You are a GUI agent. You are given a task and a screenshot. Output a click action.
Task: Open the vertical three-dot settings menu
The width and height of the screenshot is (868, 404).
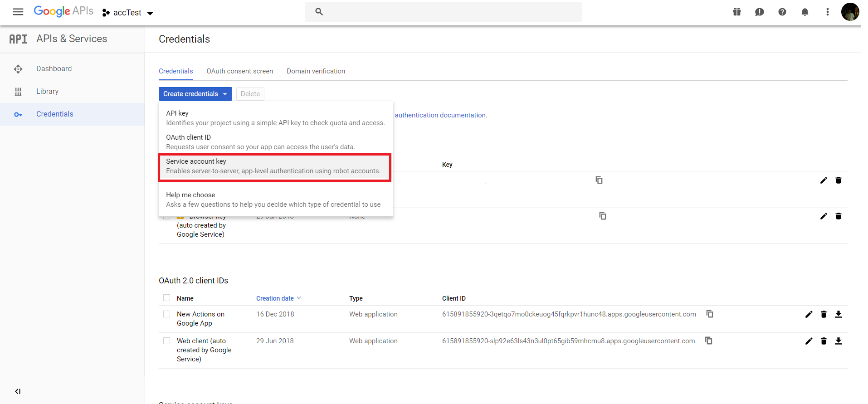pyautogui.click(x=828, y=12)
